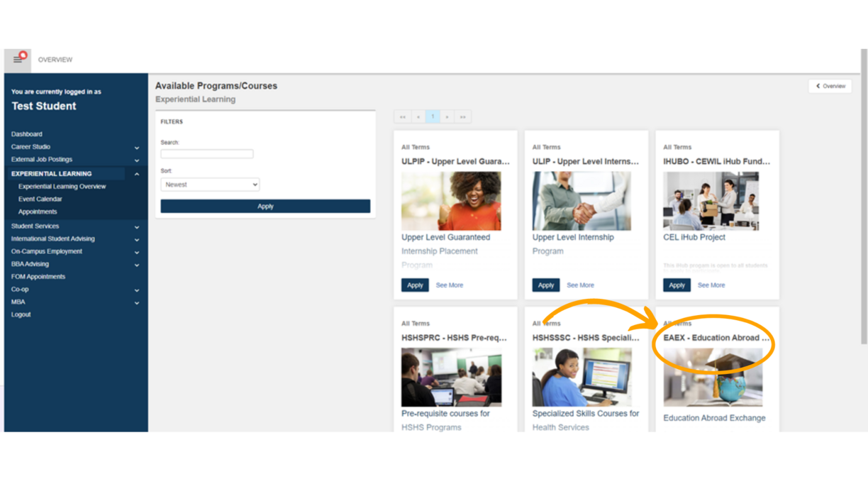
Task: Open the hamburger menu icon
Action: [x=18, y=60]
